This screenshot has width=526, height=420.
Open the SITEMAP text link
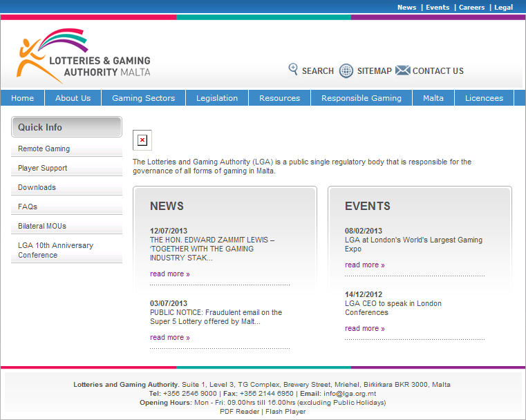coord(375,71)
